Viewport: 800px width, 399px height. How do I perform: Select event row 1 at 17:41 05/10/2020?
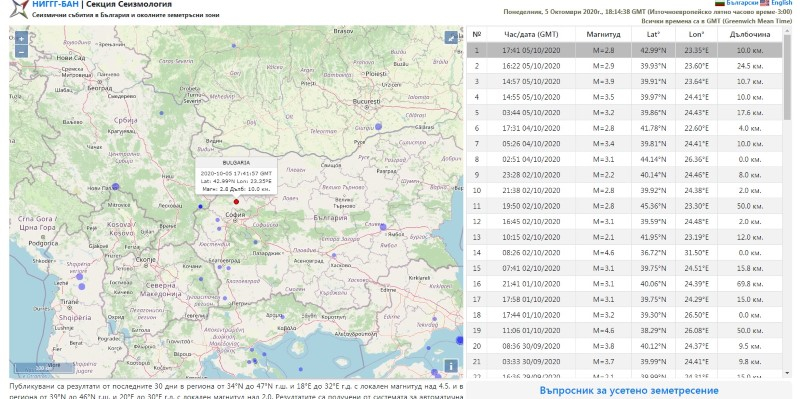624,50
